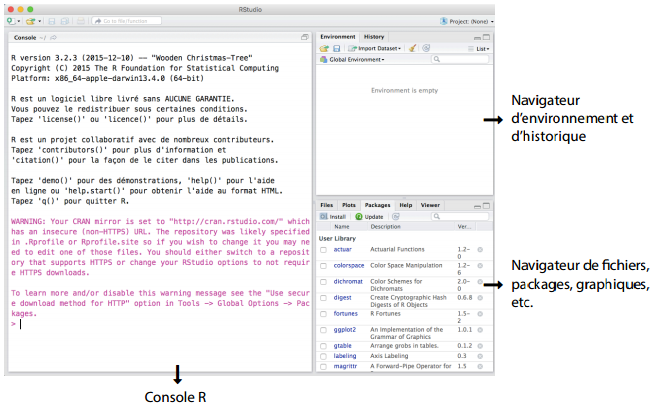Refresh the environment pane
This screenshot has height=408, width=655.
point(427,47)
